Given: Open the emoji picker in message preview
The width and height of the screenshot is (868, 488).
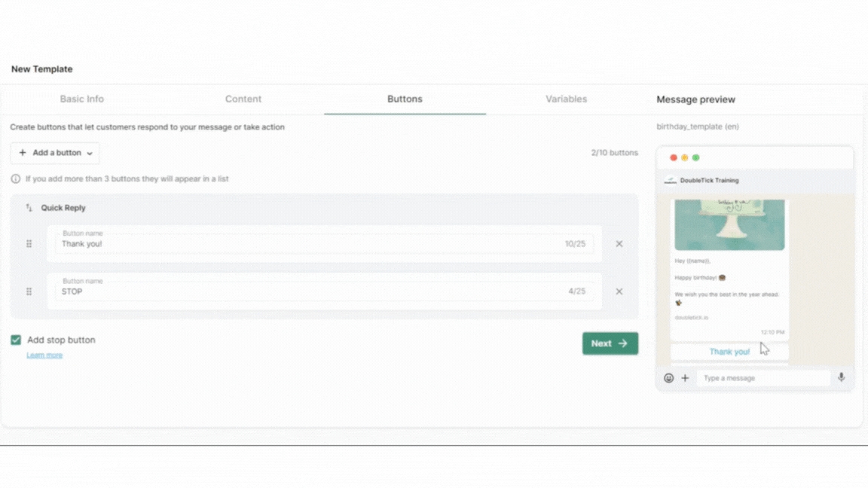Looking at the screenshot, I should pyautogui.click(x=668, y=378).
